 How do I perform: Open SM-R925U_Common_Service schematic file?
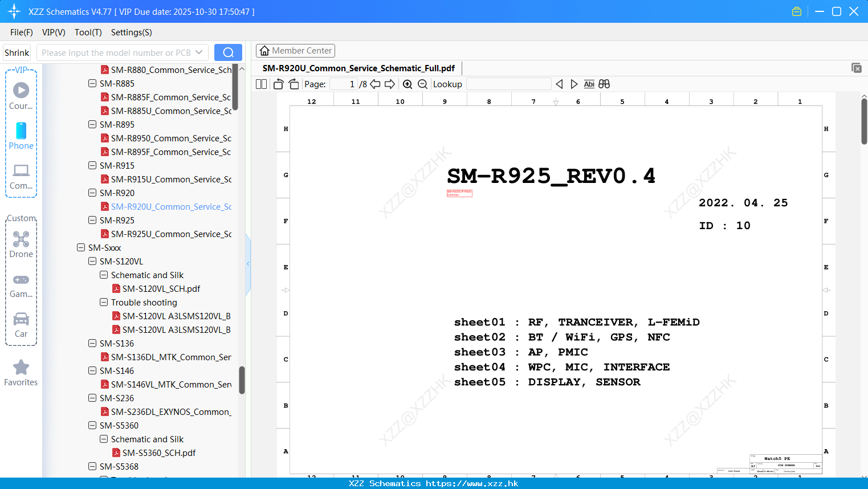[x=166, y=234]
